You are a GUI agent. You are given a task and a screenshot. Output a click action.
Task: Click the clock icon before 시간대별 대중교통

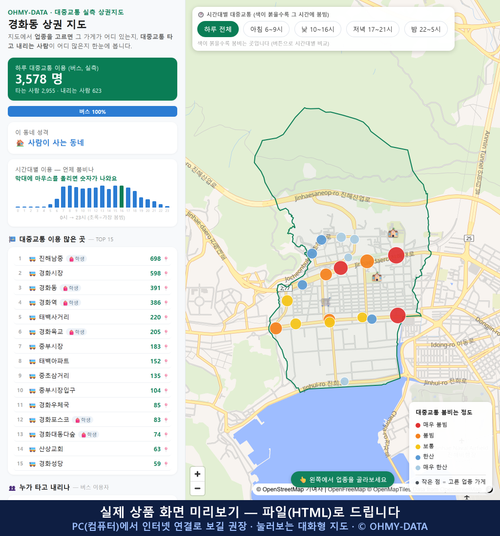coord(201,15)
